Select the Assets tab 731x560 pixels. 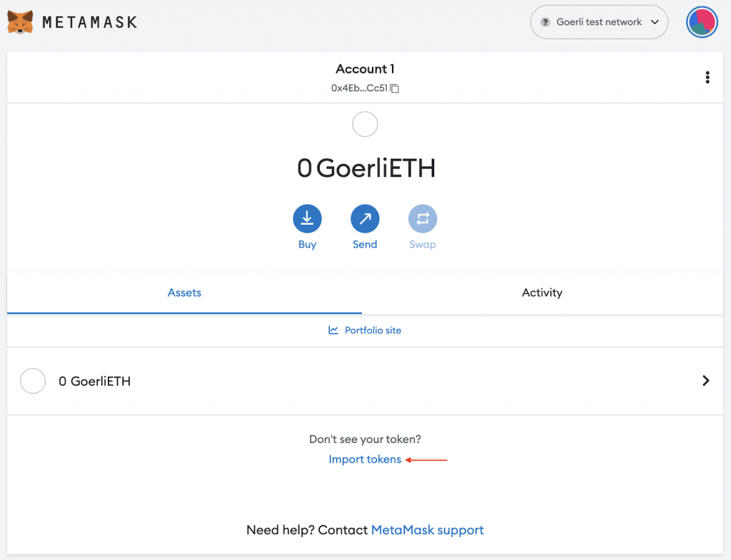click(184, 292)
